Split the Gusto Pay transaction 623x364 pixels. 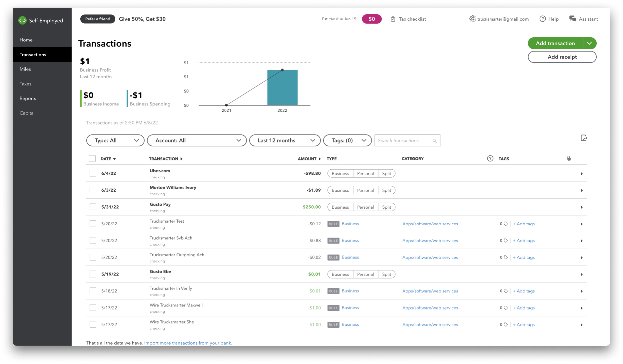tap(387, 207)
